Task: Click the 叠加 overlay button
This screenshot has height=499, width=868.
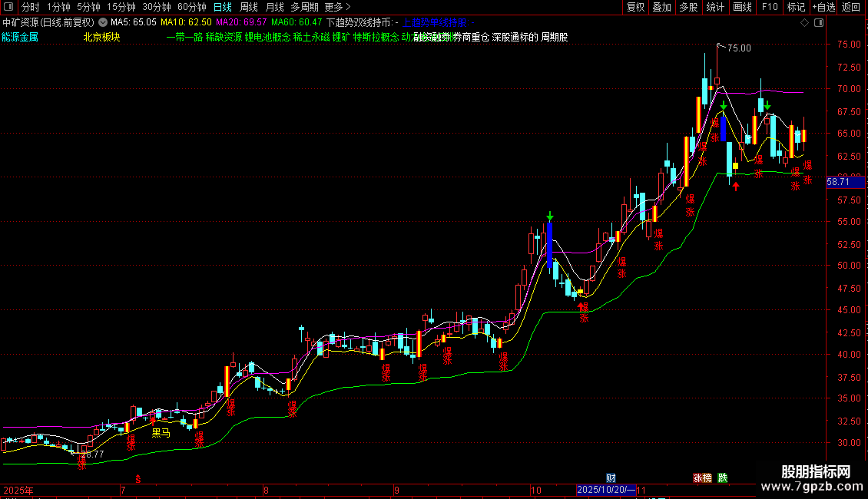Action: [661, 7]
